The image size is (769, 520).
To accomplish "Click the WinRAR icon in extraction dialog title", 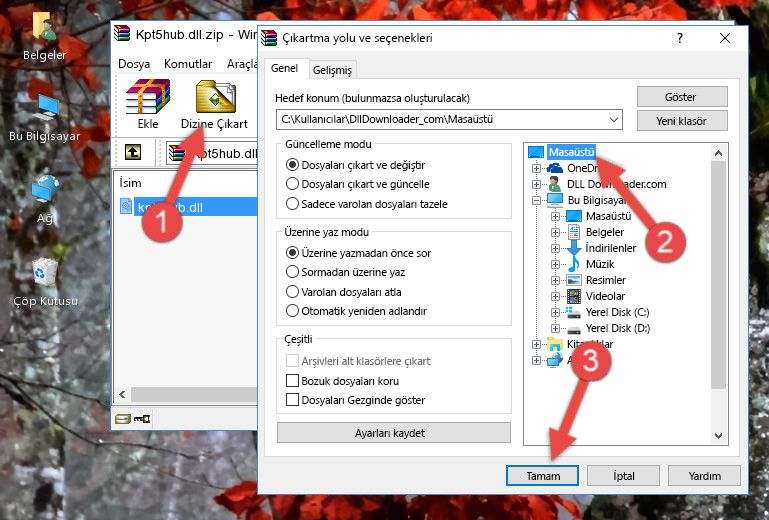I will [x=269, y=38].
